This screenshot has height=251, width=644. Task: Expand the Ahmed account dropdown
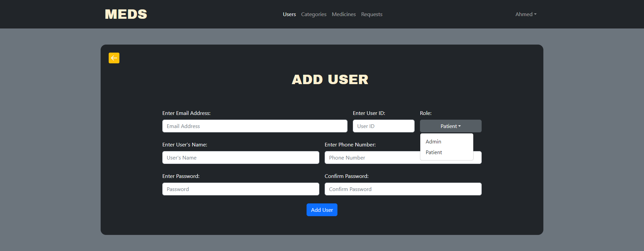pos(526,14)
